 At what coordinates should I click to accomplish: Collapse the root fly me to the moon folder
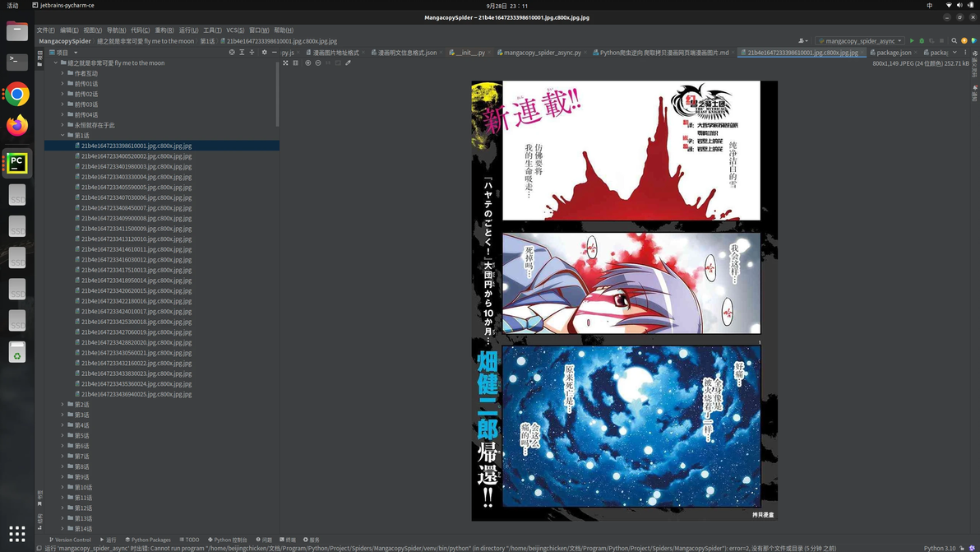[56, 63]
